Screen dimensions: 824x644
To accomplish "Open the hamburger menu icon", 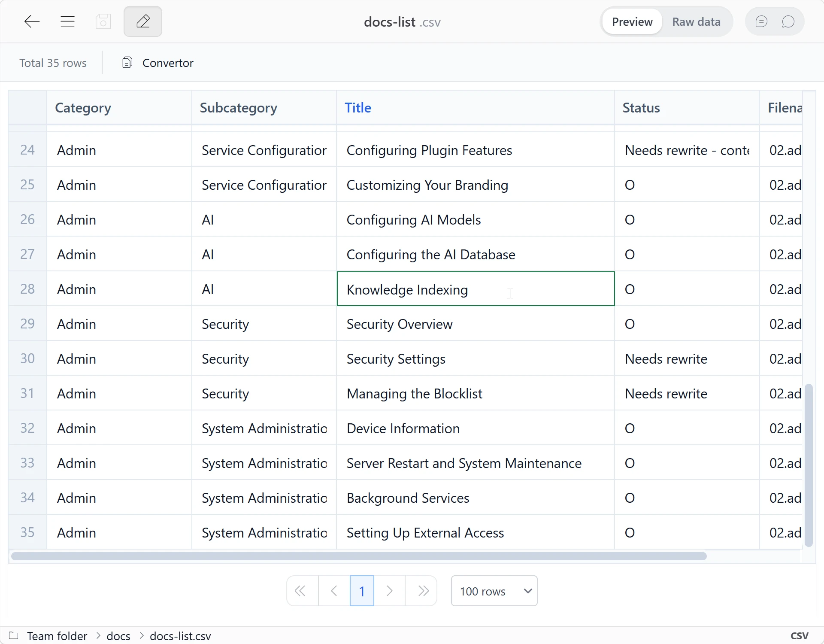I will coord(67,21).
